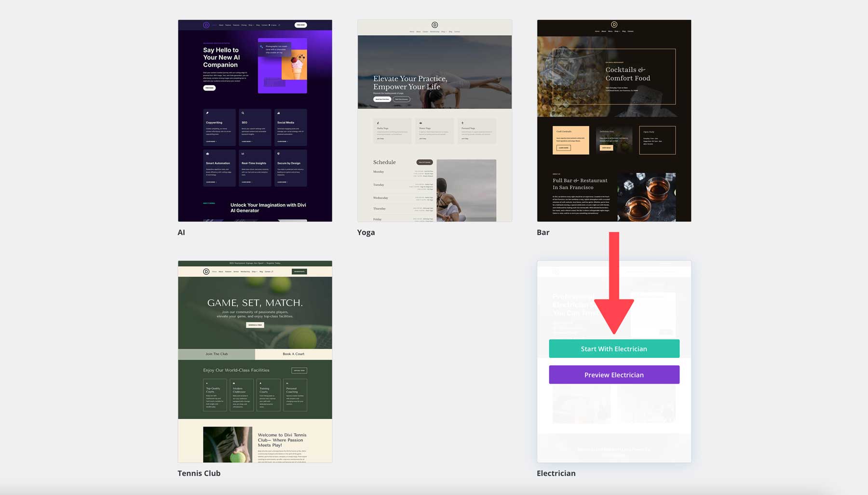The image size is (868, 495).
Task: Click the AI template title label
Action: point(181,232)
